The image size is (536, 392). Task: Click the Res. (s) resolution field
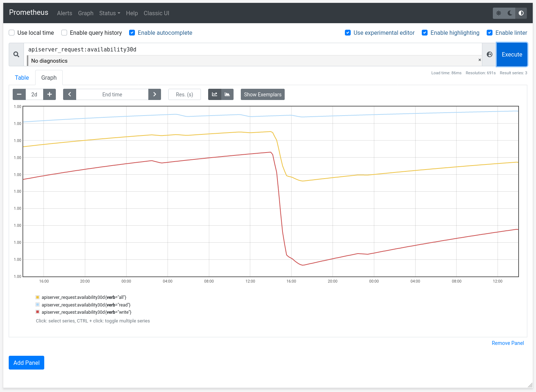[x=185, y=94]
